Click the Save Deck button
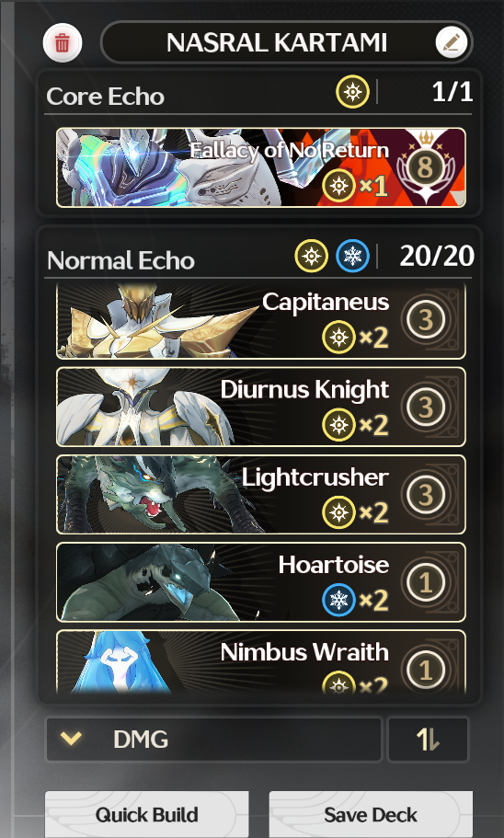Image resolution: width=504 pixels, height=838 pixels. point(371,814)
